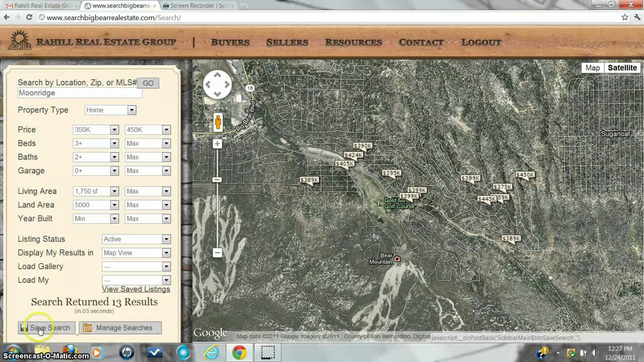Click Logout in the navigation
The image size is (644, 362).
click(x=481, y=43)
